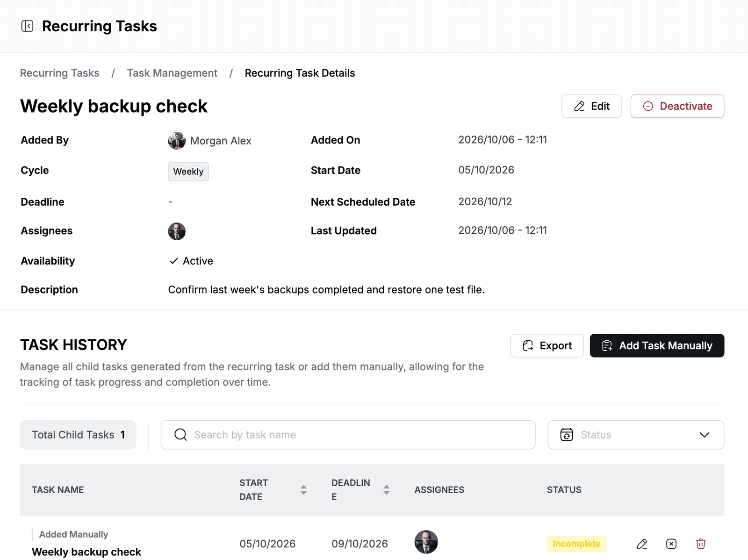Focus the Search by task name field
Viewport: 748px width, 560px height.
click(348, 435)
